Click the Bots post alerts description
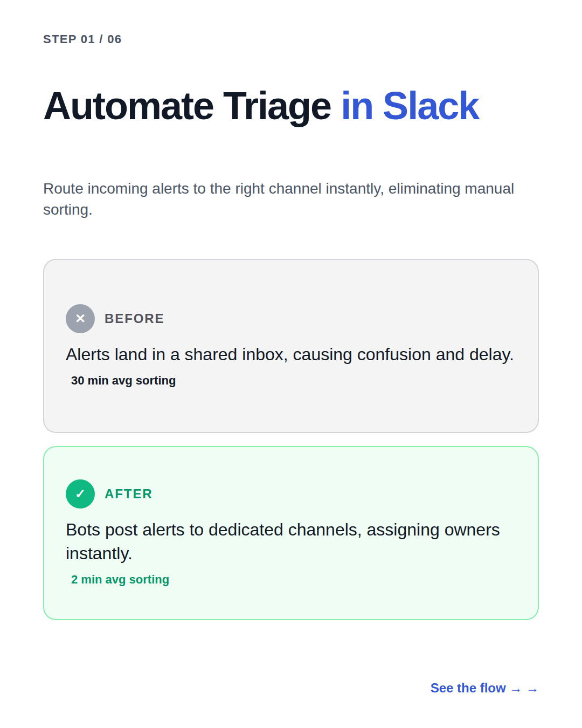This screenshot has height=728, width=582. (x=283, y=541)
